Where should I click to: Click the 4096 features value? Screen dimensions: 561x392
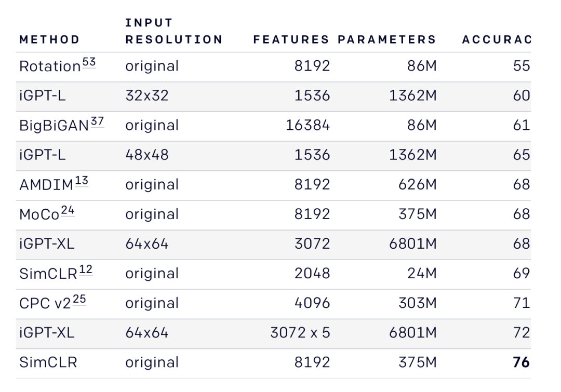click(x=312, y=303)
